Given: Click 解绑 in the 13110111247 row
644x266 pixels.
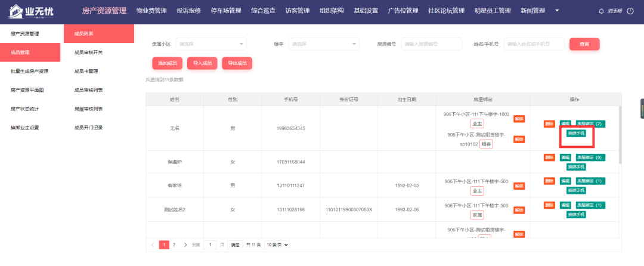Looking at the screenshot, I should tap(519, 186).
